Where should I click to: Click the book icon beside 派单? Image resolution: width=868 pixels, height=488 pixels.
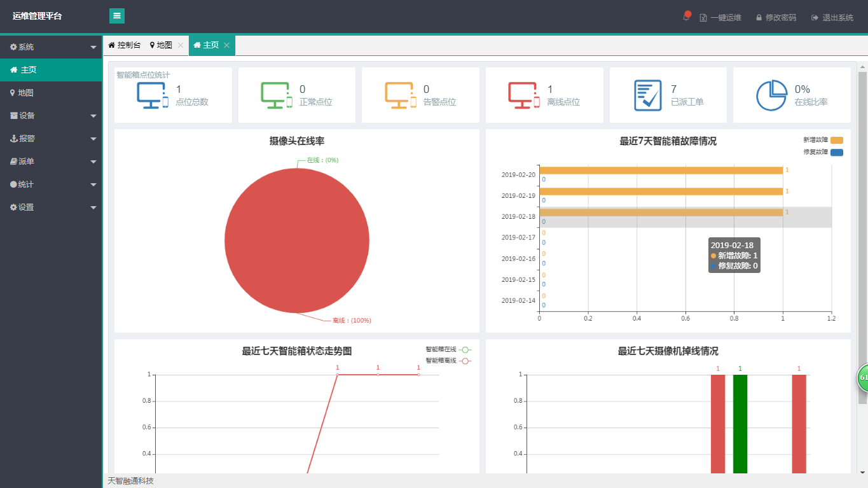tap(13, 162)
